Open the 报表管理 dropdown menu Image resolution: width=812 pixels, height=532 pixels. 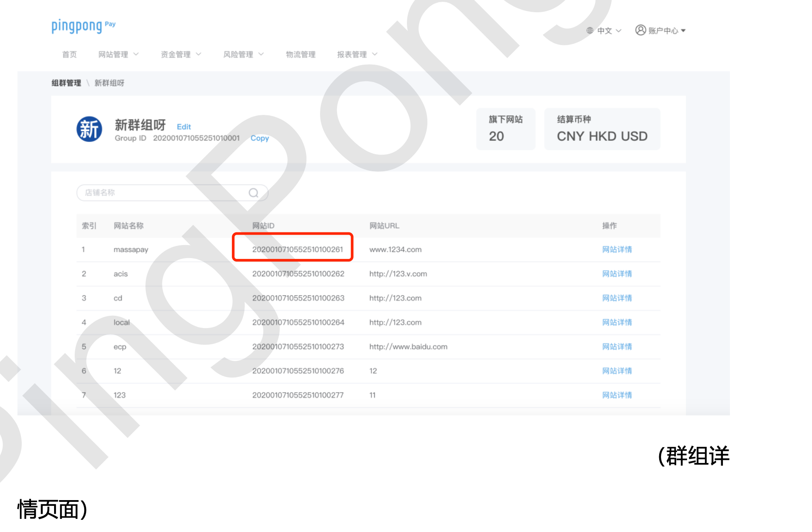click(356, 55)
